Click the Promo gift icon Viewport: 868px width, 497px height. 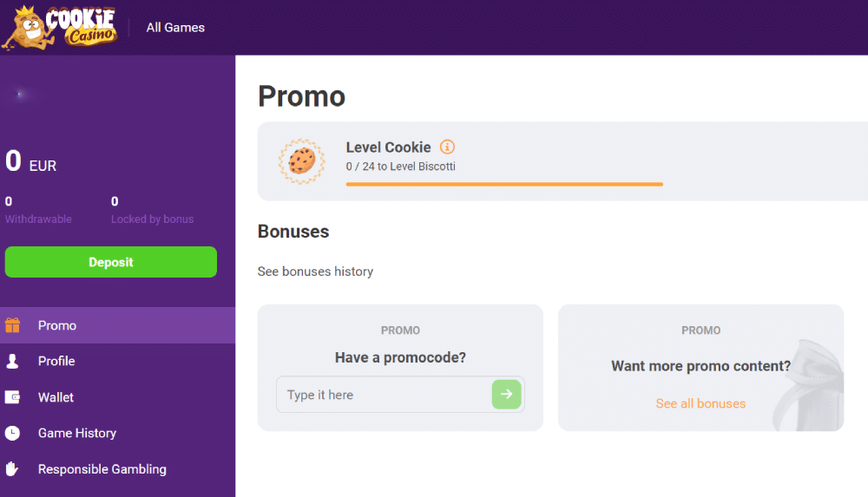pyautogui.click(x=13, y=325)
